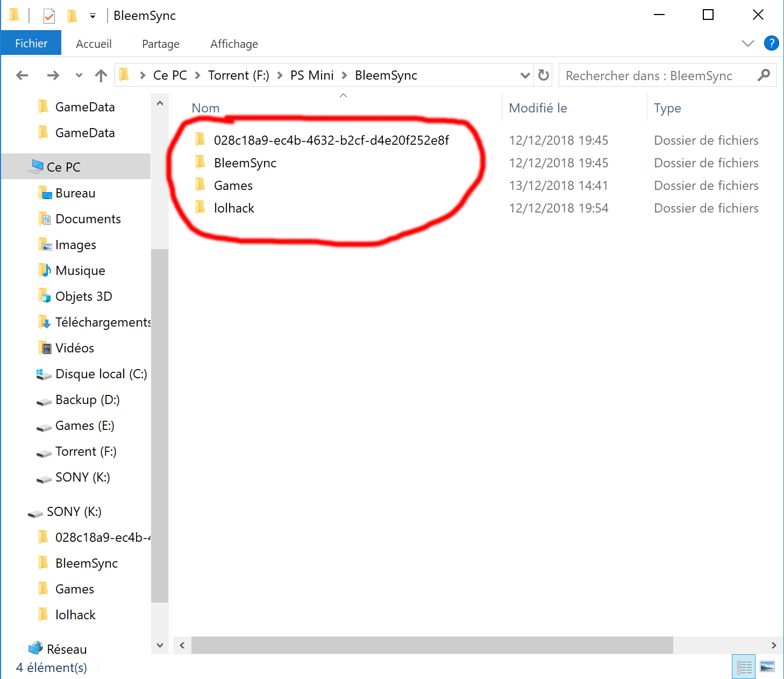Click the search magnifier icon

(764, 75)
